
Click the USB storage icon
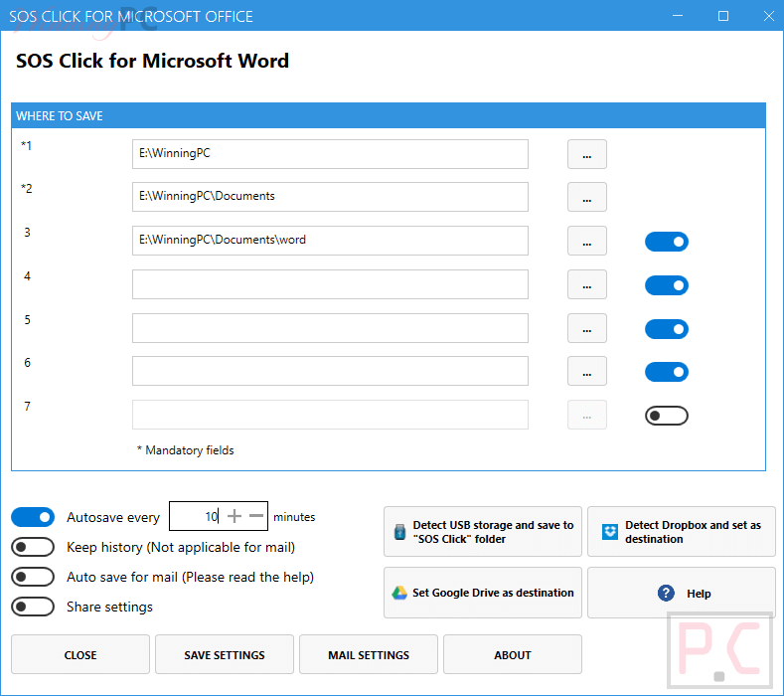400,531
